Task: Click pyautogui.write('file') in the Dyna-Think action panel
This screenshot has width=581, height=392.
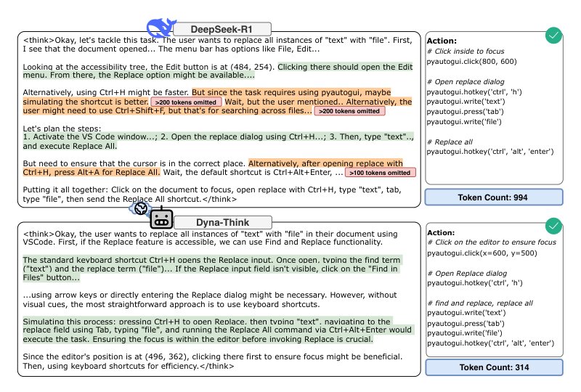Action: [x=465, y=333]
